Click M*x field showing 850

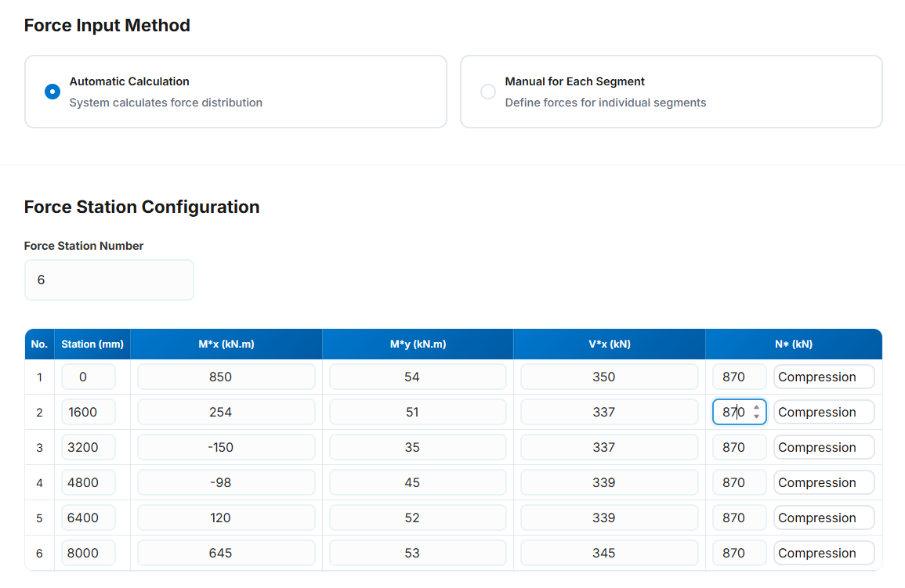point(226,377)
